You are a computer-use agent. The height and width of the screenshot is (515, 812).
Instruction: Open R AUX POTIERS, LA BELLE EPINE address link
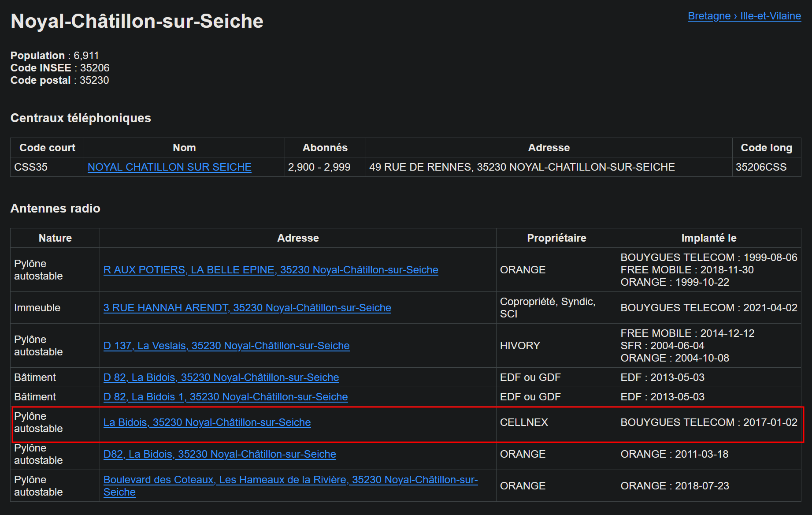(271, 270)
